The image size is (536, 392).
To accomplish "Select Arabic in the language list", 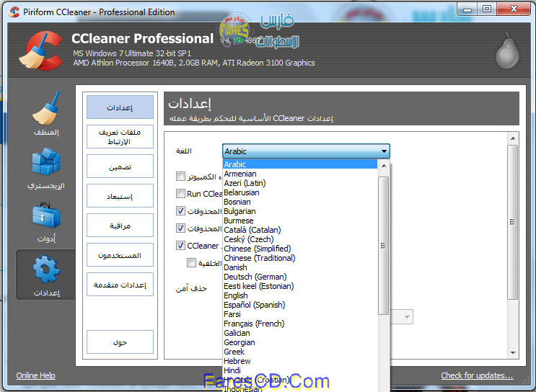I will pos(300,164).
